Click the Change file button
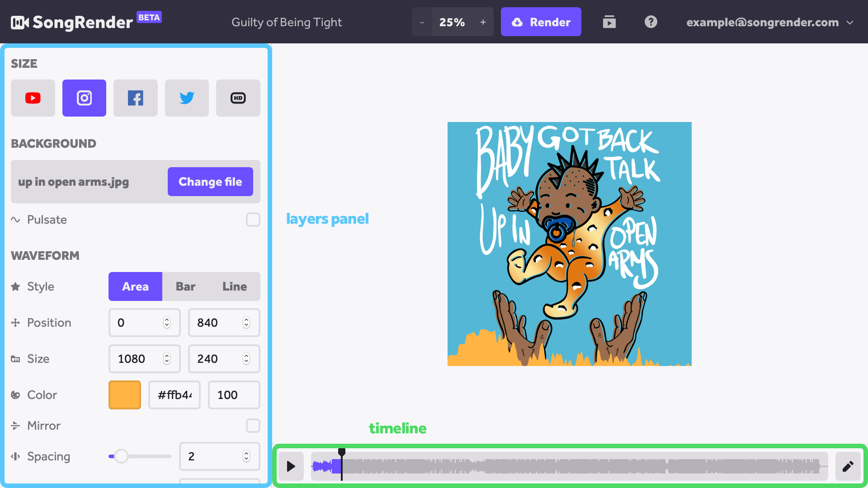 pos(210,182)
